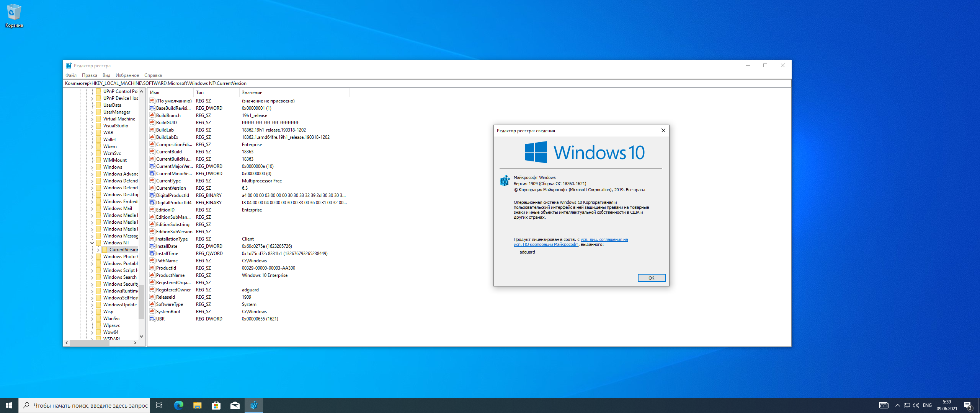Click the taskbar clock showing 5:39
The image size is (980, 413).
tap(947, 405)
